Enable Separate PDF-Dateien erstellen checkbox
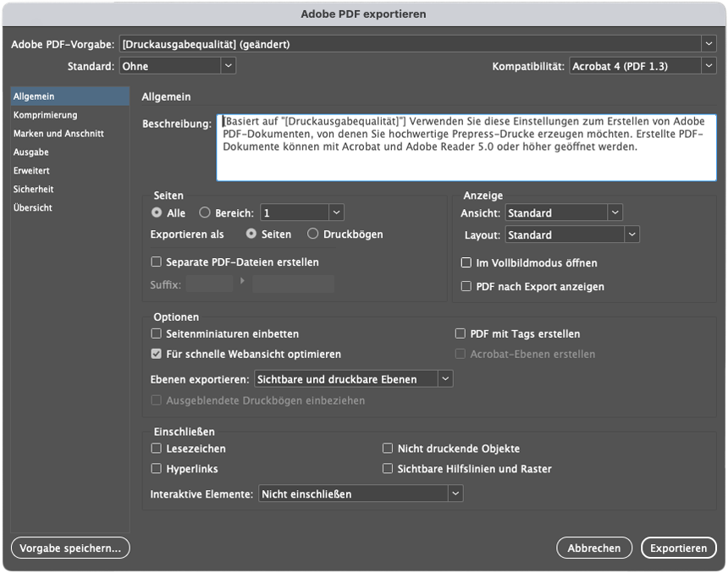 (x=156, y=262)
